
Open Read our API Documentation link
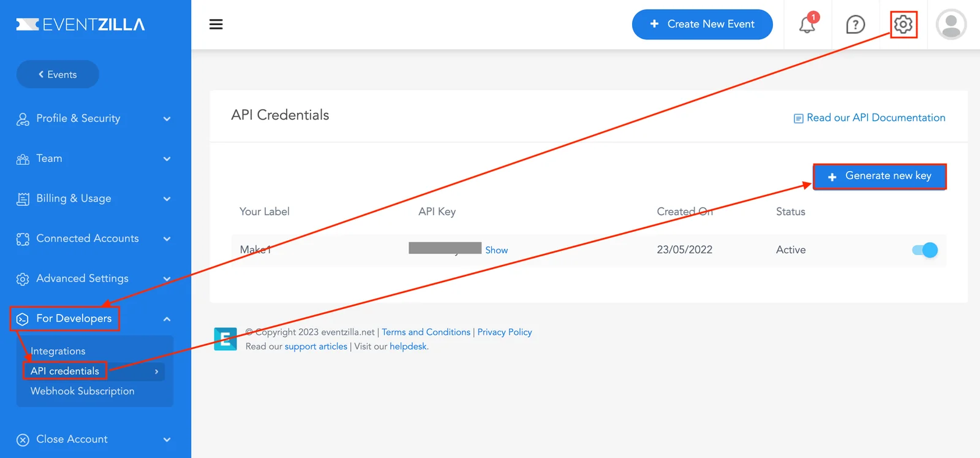876,118
